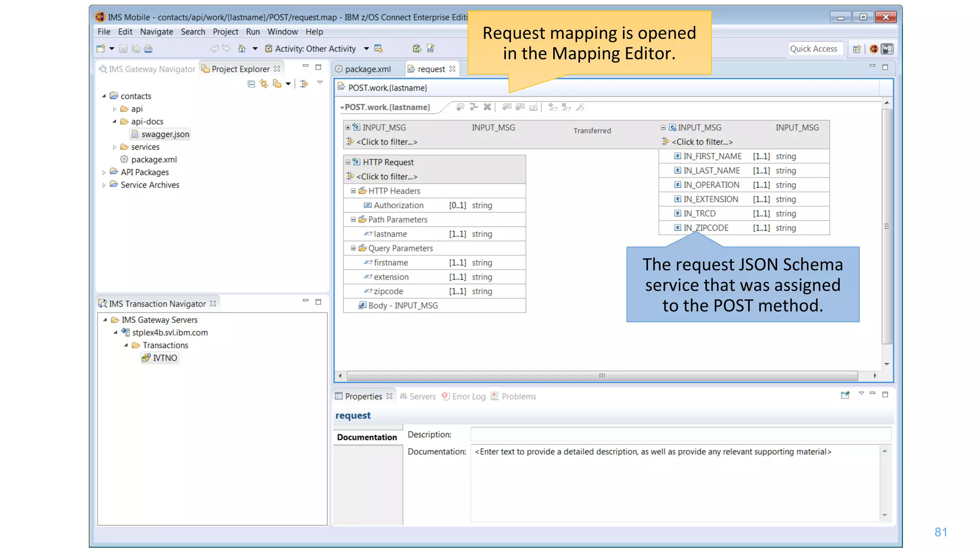The height and width of the screenshot is (551, 980).
Task: Open the Activity dropdown arrow
Action: point(366,48)
